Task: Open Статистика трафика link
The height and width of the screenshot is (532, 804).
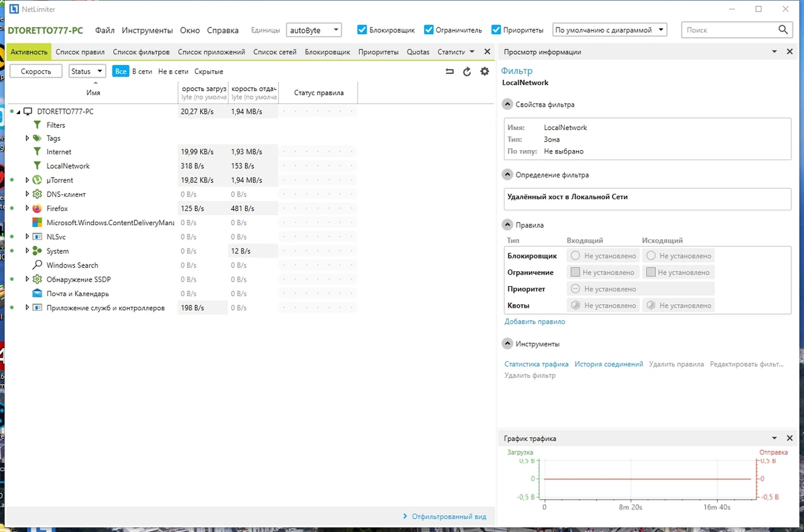Action: [537, 364]
